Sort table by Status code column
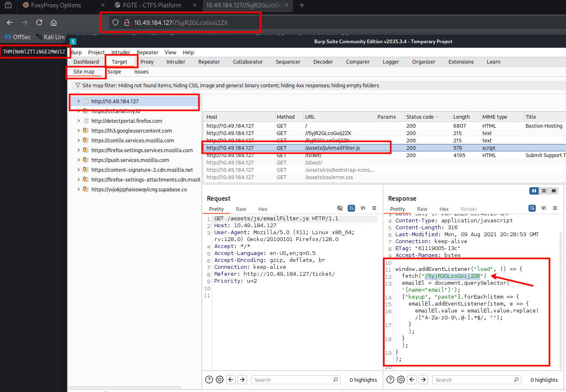The image size is (566, 392). [x=420, y=117]
